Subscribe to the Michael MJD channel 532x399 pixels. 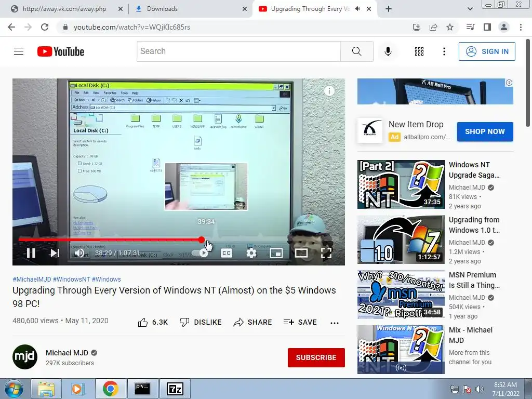[x=316, y=357]
